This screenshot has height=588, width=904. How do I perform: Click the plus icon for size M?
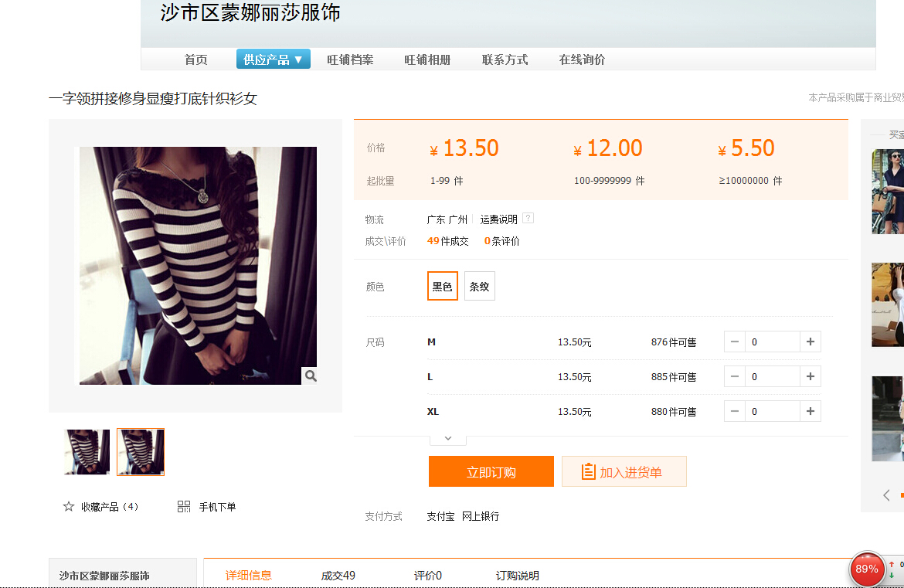click(x=810, y=342)
